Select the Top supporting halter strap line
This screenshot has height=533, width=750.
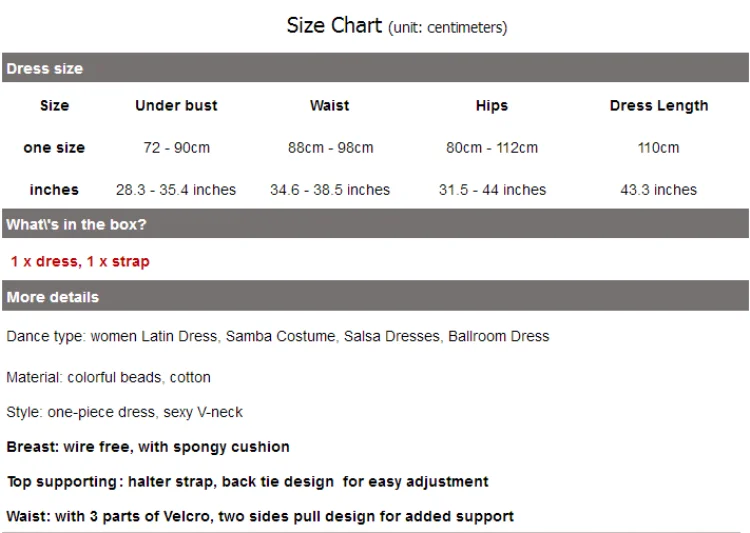[x=247, y=482]
